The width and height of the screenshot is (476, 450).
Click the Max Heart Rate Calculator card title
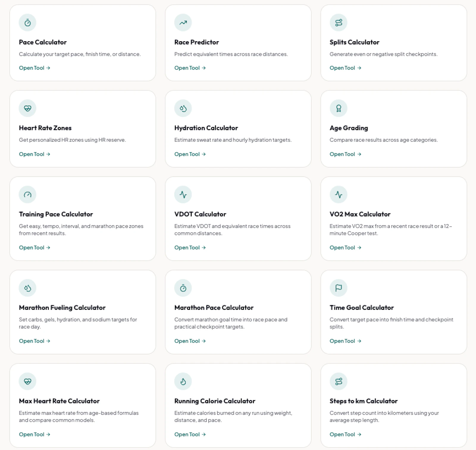[x=59, y=401]
